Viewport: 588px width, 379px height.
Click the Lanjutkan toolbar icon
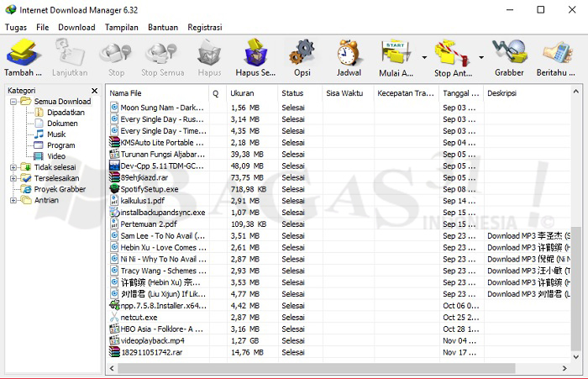(x=70, y=53)
